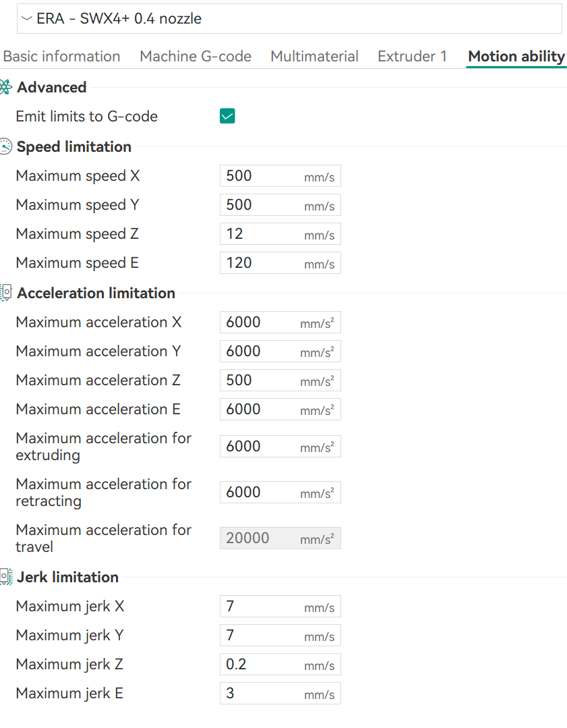The height and width of the screenshot is (728, 567).
Task: Click the Maximum jerk E input field
Action: (x=263, y=694)
